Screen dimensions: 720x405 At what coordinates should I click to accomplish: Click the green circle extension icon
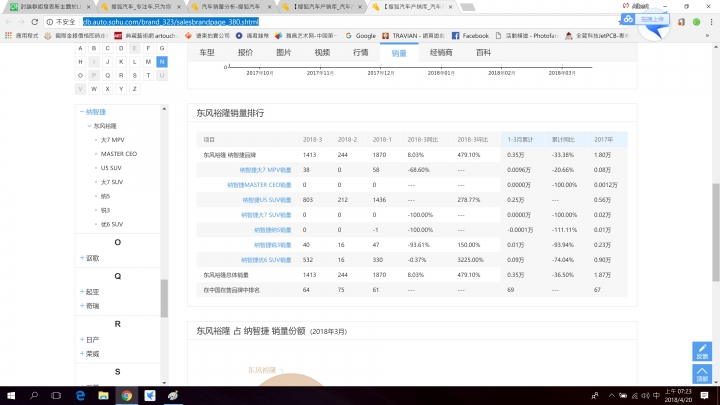pyautogui.click(x=697, y=22)
